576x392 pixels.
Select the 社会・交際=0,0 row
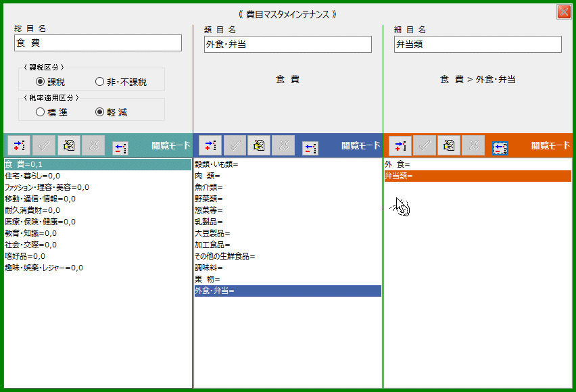click(x=98, y=245)
